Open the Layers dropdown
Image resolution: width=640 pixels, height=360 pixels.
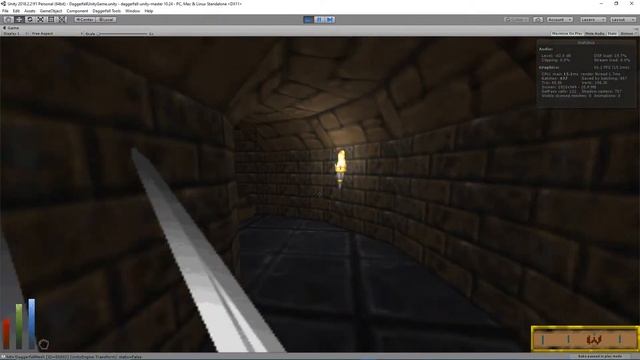click(x=592, y=20)
